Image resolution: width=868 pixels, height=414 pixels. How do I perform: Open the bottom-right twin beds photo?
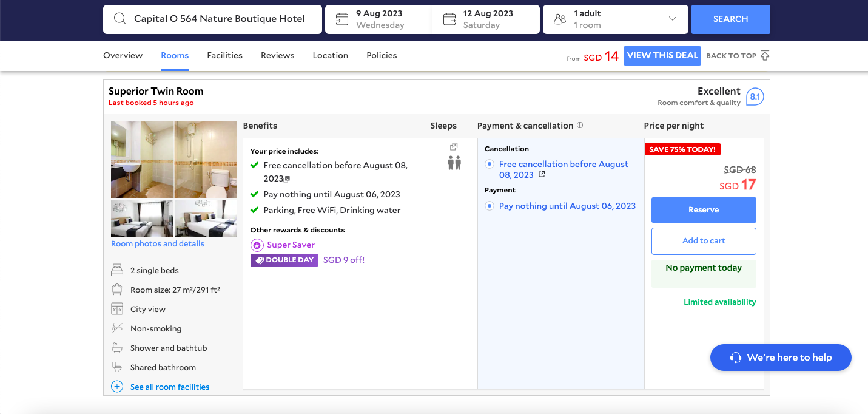[206, 219]
